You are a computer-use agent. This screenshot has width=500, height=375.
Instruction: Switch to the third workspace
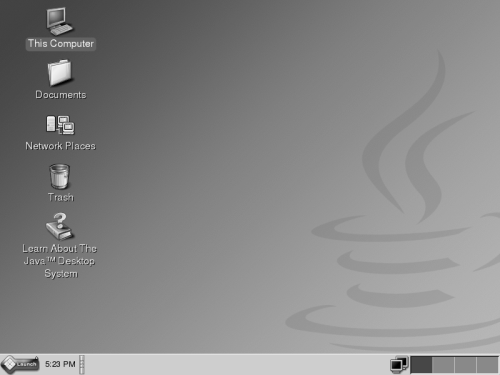pos(465,364)
